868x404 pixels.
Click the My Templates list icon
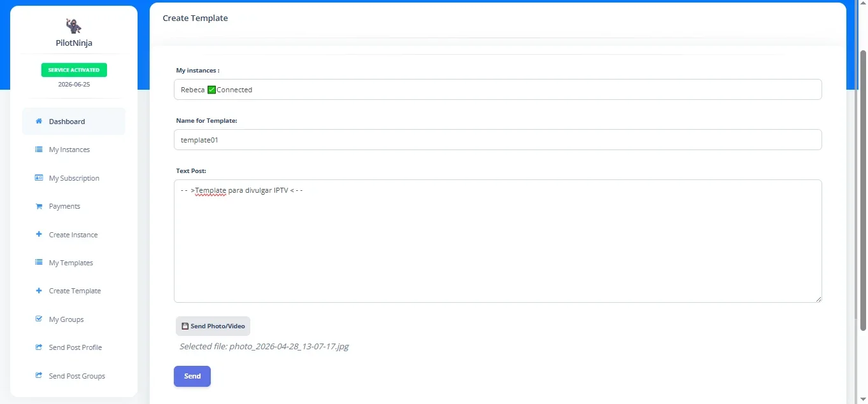point(39,262)
